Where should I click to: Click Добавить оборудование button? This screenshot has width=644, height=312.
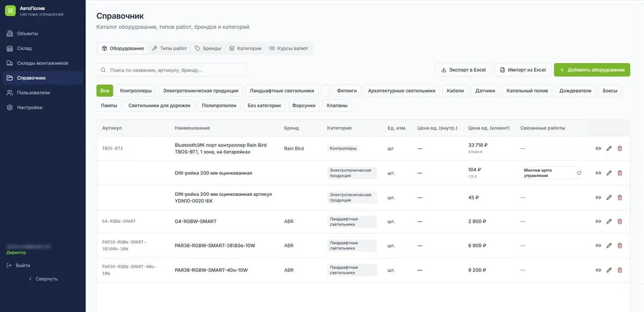[592, 70]
